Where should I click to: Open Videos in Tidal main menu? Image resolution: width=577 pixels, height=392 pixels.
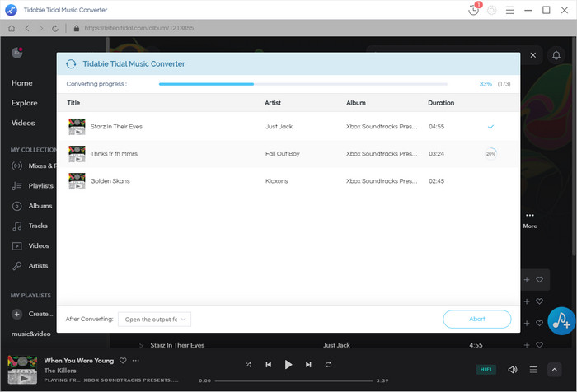[23, 123]
